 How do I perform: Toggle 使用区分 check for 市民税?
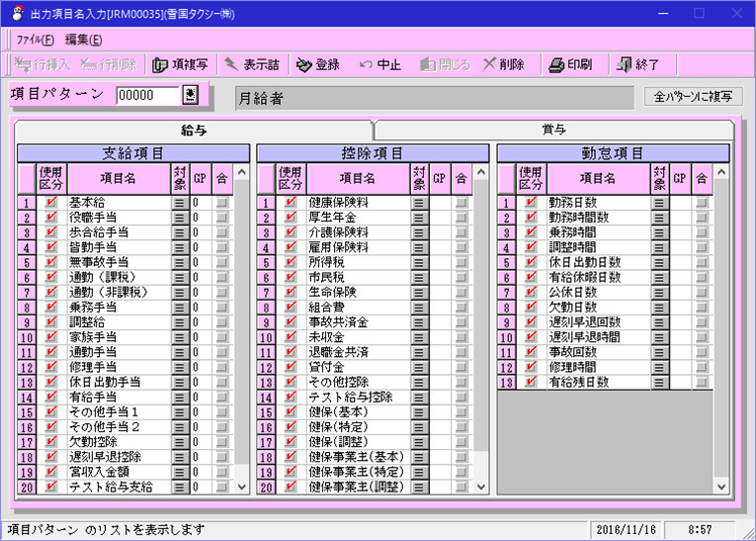pyautogui.click(x=291, y=278)
